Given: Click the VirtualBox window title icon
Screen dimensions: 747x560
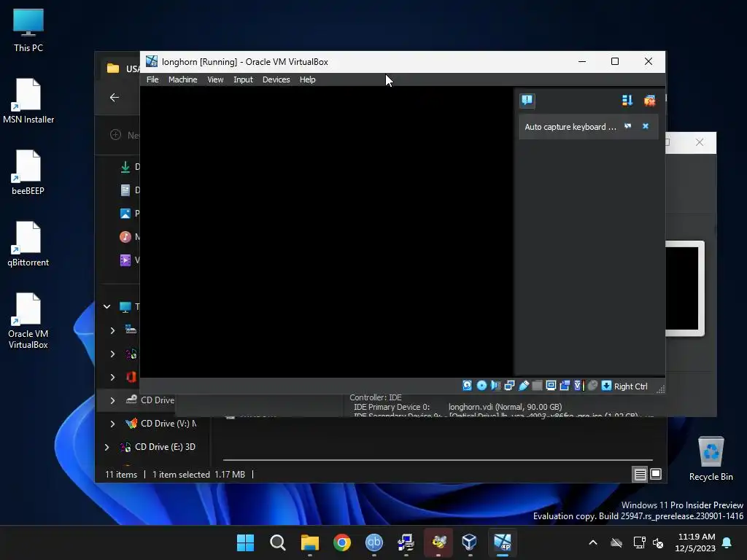Looking at the screenshot, I should click(152, 61).
